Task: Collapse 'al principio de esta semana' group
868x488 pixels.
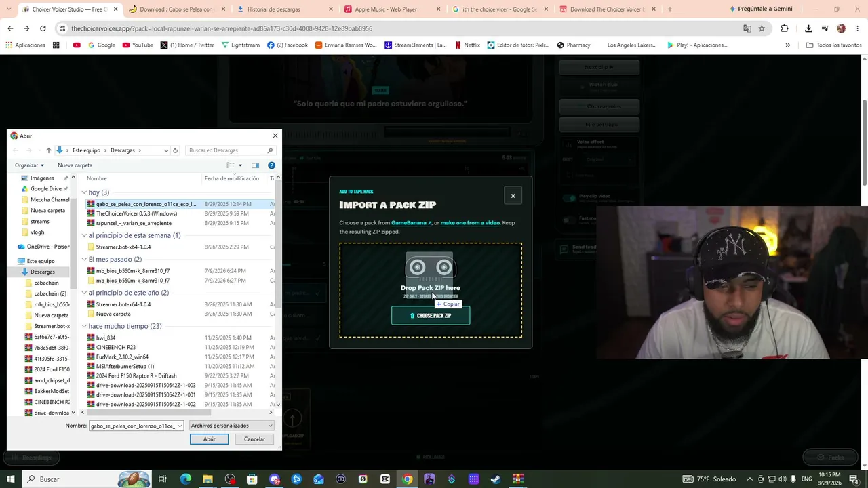Action: [x=84, y=235]
